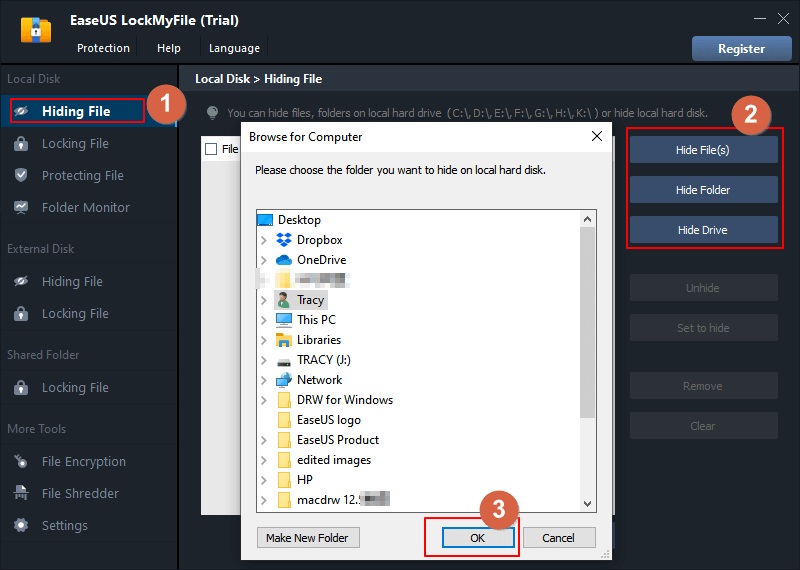
Task: Select Shared Folder Locking File
Action: 88,387
